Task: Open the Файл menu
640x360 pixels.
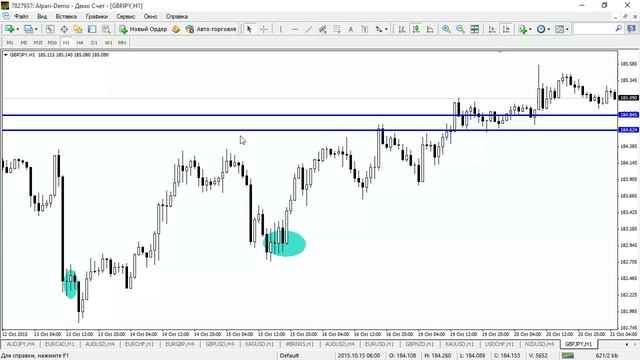Action: [21, 16]
